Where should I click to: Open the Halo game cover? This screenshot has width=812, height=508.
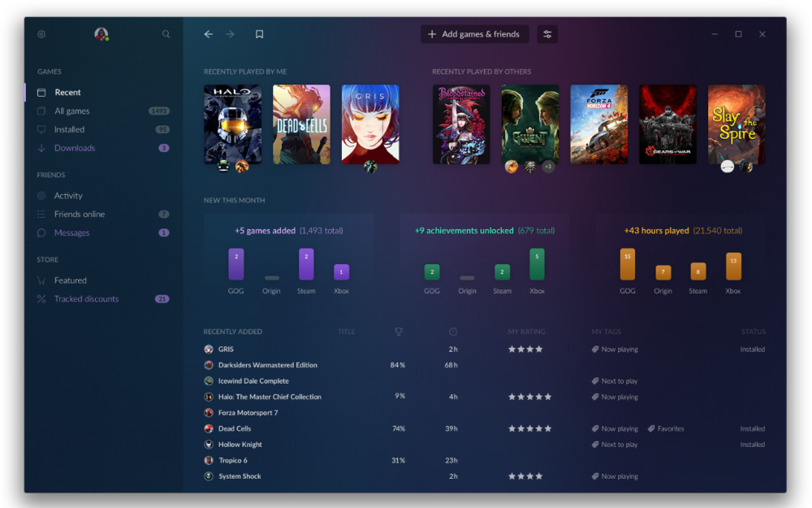[x=232, y=124]
